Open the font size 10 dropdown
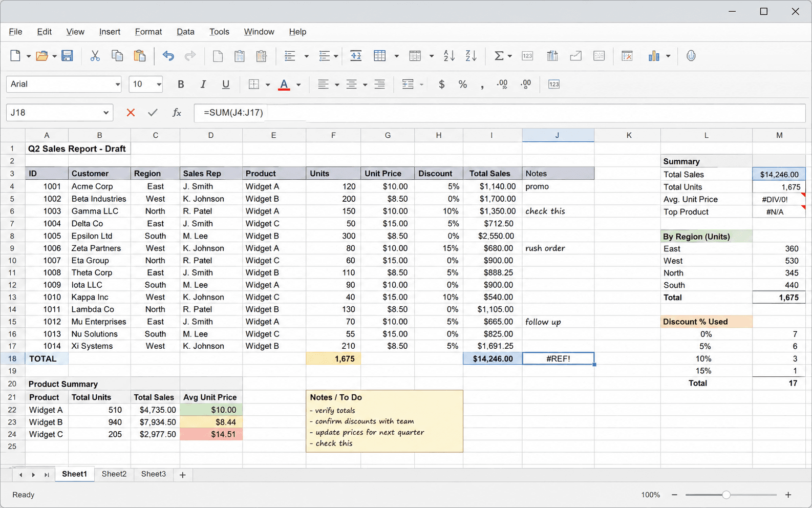Viewport: 812px width, 508px height. pyautogui.click(x=159, y=84)
